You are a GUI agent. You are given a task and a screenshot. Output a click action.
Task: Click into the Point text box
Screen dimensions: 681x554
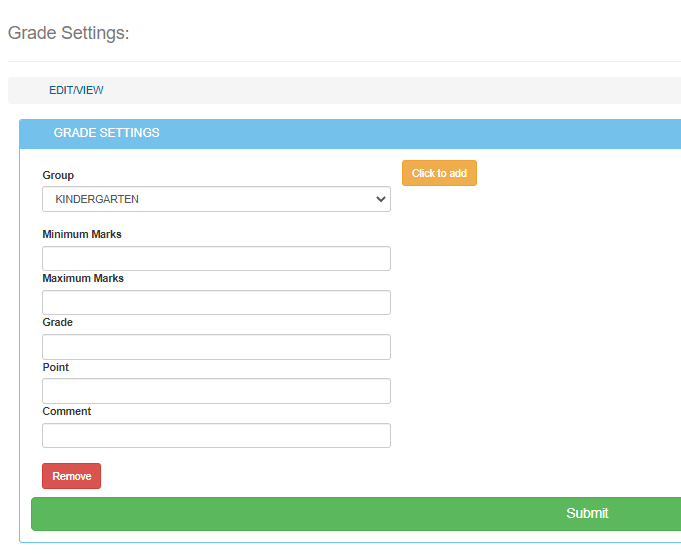(216, 391)
